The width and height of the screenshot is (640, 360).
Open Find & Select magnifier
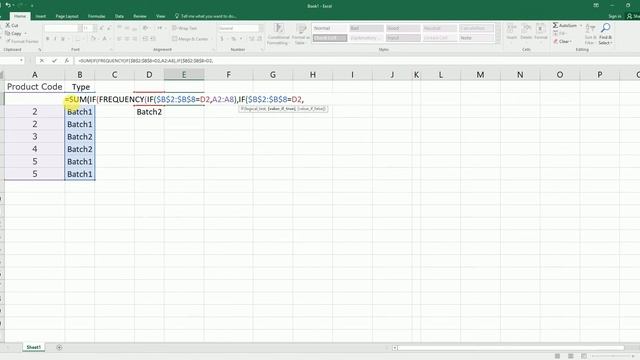pos(606,34)
